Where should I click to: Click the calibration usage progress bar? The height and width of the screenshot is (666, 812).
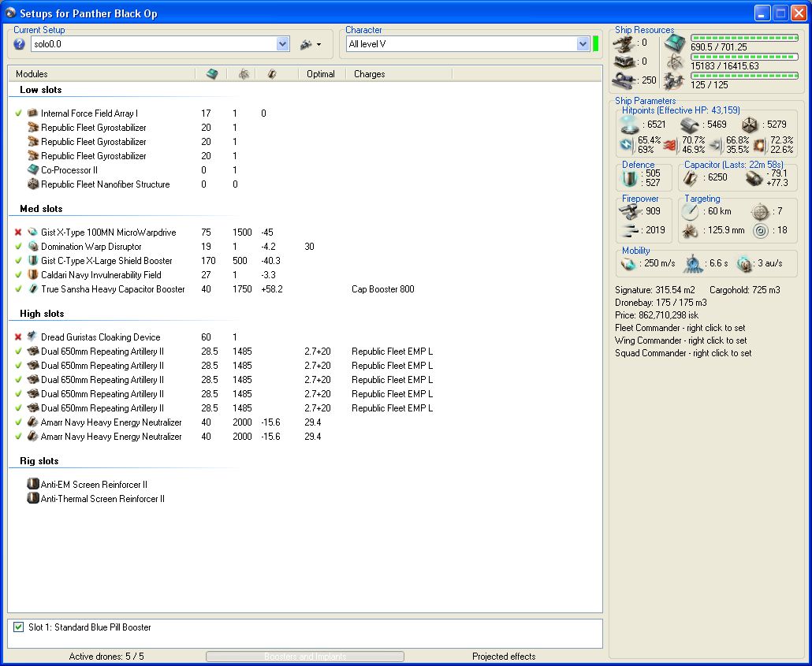[x=744, y=76]
